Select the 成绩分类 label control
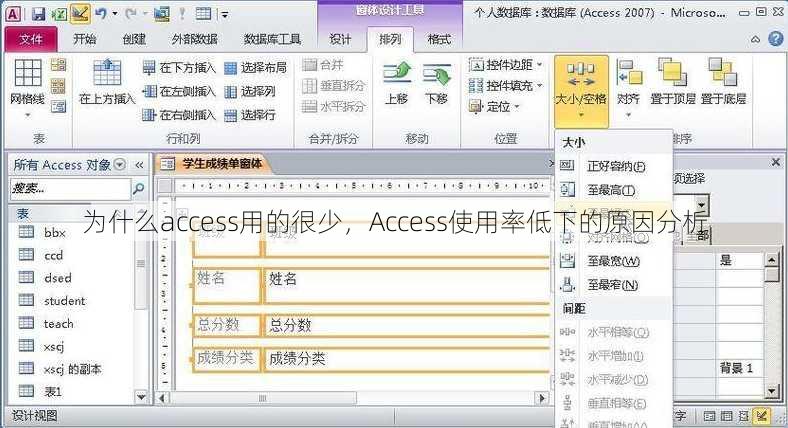The height and width of the screenshot is (428, 788). [227, 359]
